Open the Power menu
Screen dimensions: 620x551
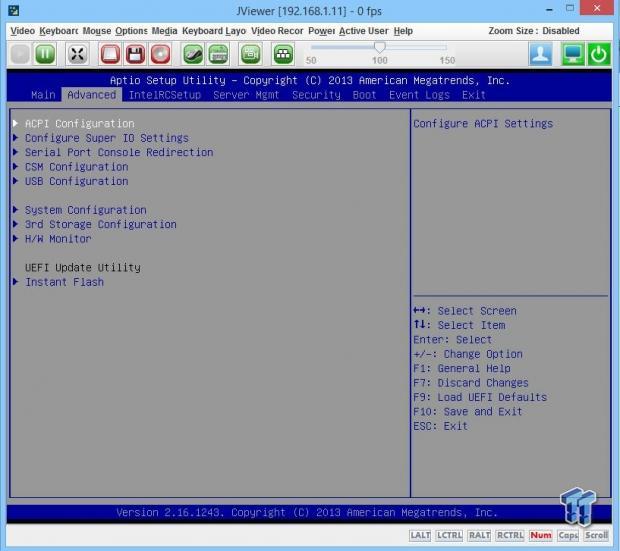321,31
